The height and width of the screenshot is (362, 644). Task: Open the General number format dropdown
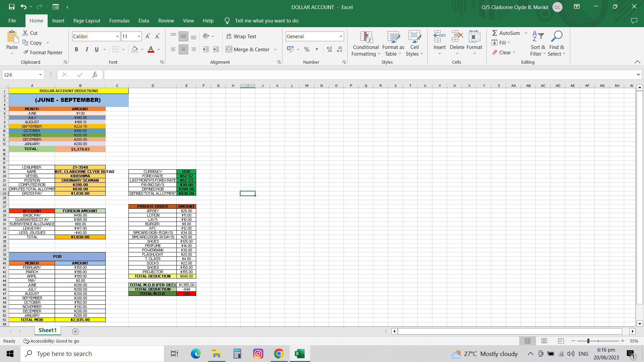tap(341, 37)
